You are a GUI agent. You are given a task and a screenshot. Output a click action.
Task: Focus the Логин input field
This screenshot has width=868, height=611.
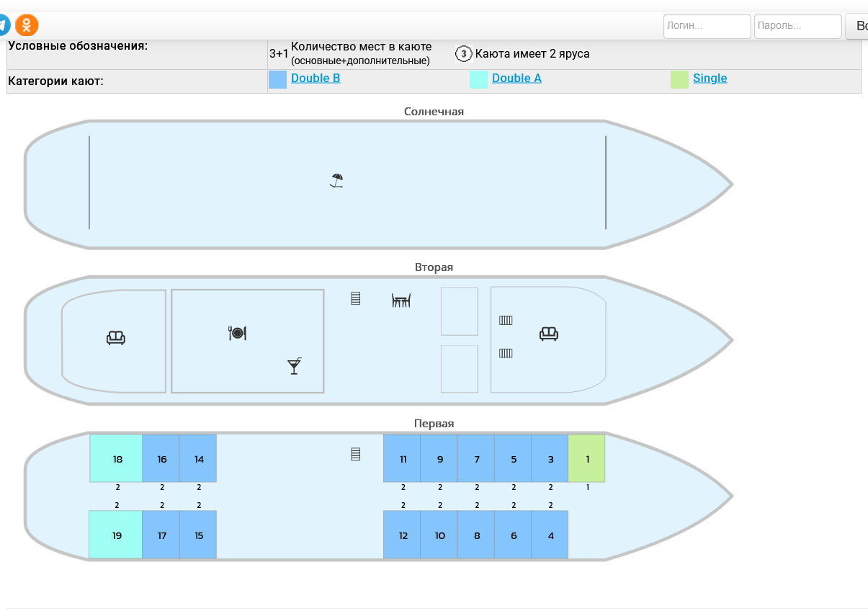tap(707, 26)
